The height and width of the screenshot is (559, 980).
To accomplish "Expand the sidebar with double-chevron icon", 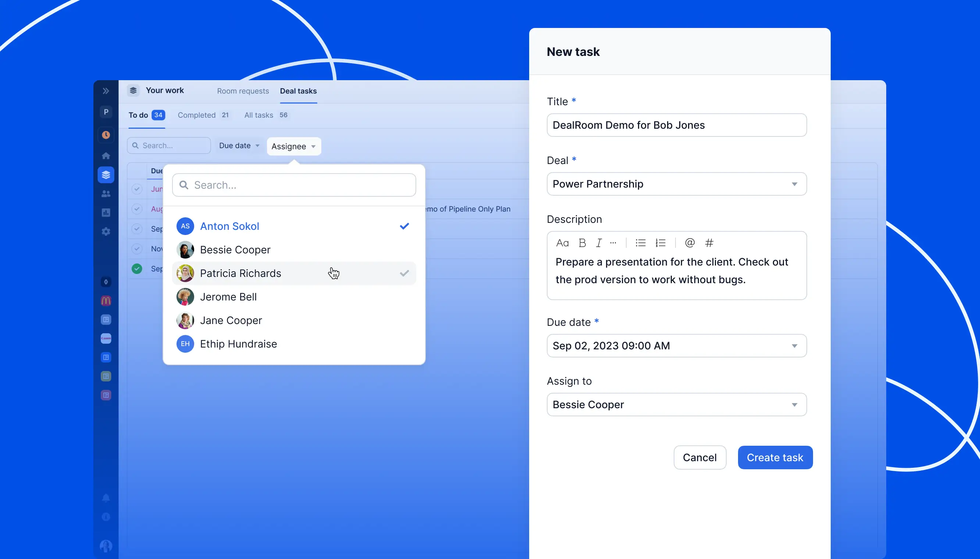I will [x=106, y=91].
